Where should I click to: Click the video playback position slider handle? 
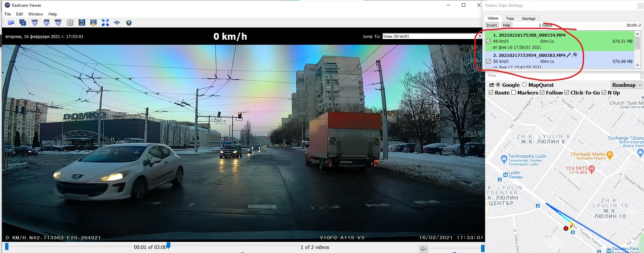point(169,246)
